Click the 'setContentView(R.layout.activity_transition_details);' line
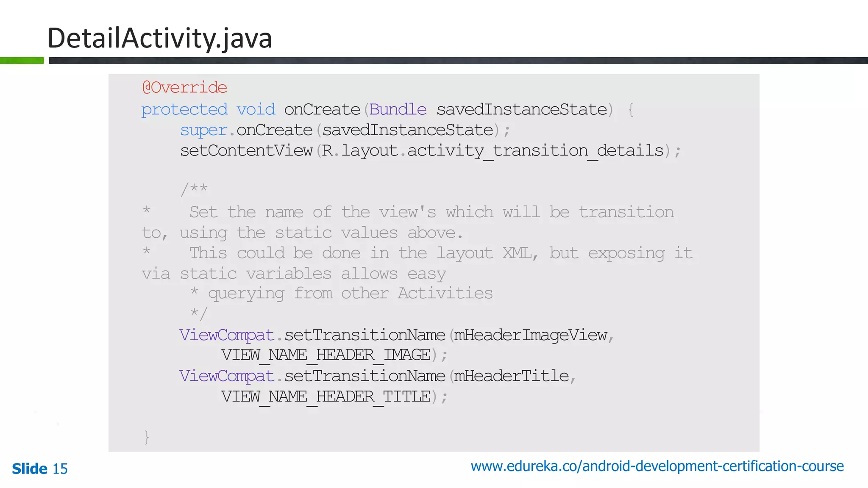The width and height of the screenshot is (868, 488). tap(430, 151)
